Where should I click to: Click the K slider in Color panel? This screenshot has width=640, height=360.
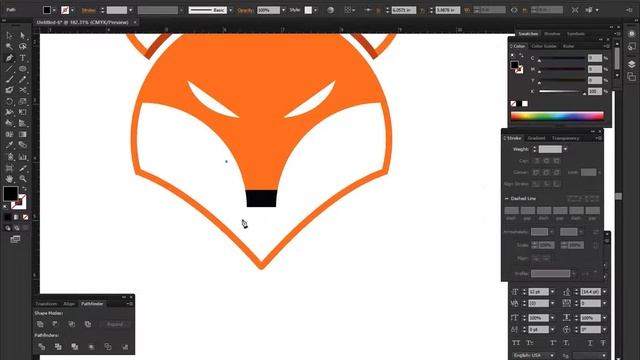click(562, 91)
